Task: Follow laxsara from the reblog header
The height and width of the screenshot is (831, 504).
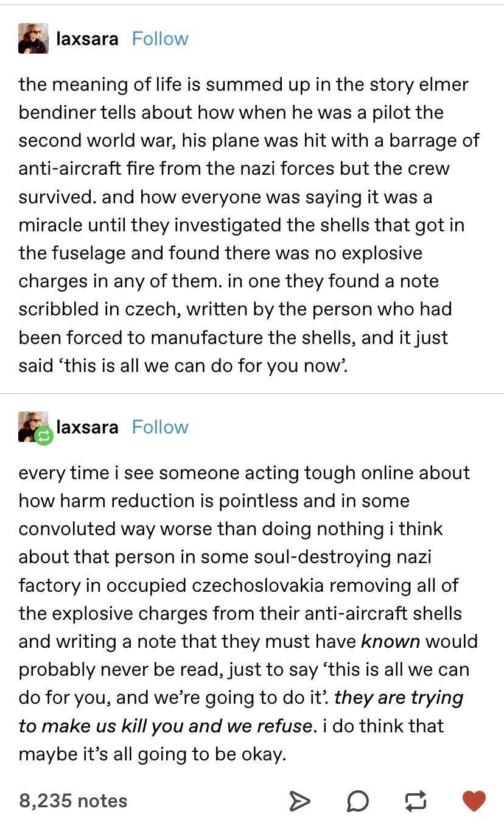Action: click(160, 427)
